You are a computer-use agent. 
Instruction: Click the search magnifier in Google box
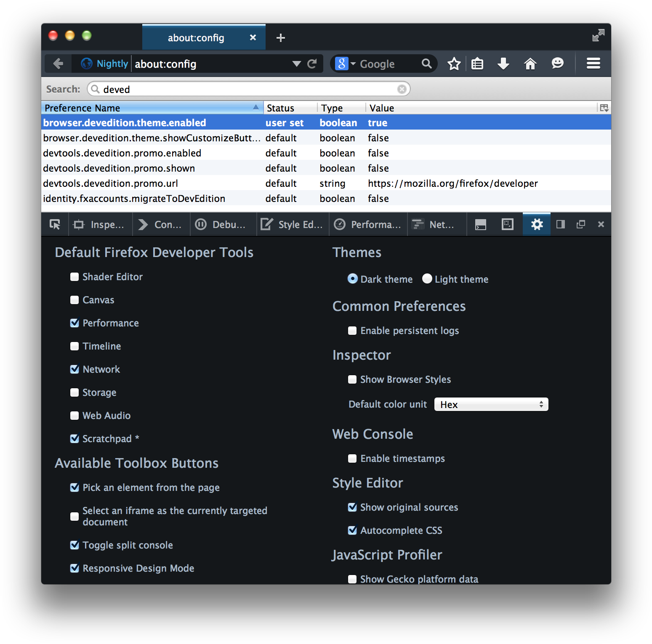coord(426,64)
